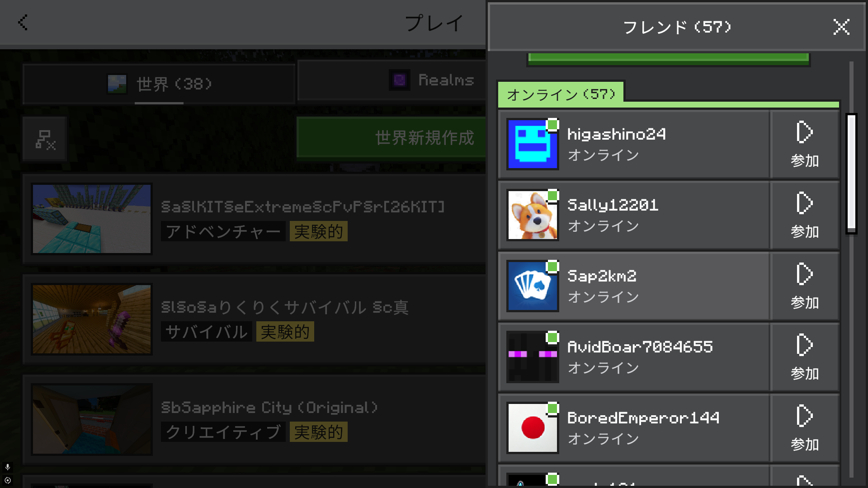Click the back arrow icon

[23, 23]
